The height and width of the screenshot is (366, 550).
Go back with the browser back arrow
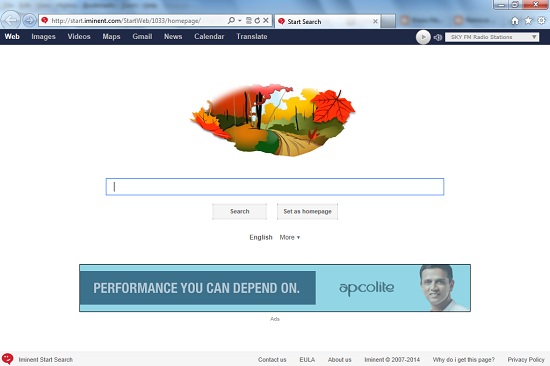[x=11, y=20]
